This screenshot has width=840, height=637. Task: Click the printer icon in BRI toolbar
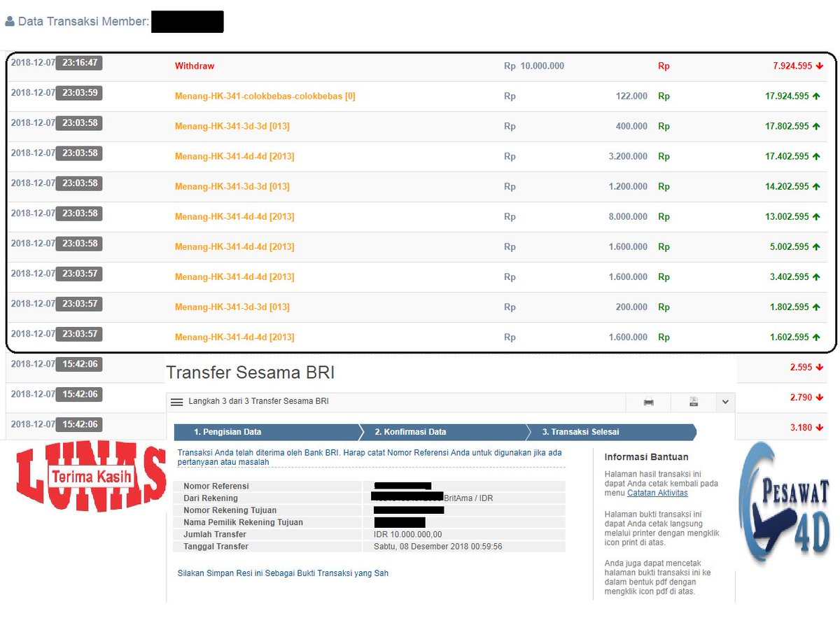(x=648, y=402)
